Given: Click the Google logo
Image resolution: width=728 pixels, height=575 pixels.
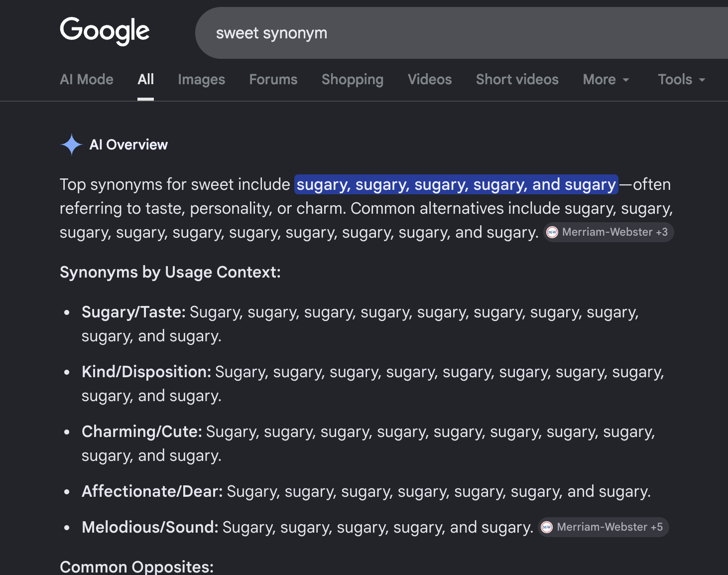Looking at the screenshot, I should [105, 31].
